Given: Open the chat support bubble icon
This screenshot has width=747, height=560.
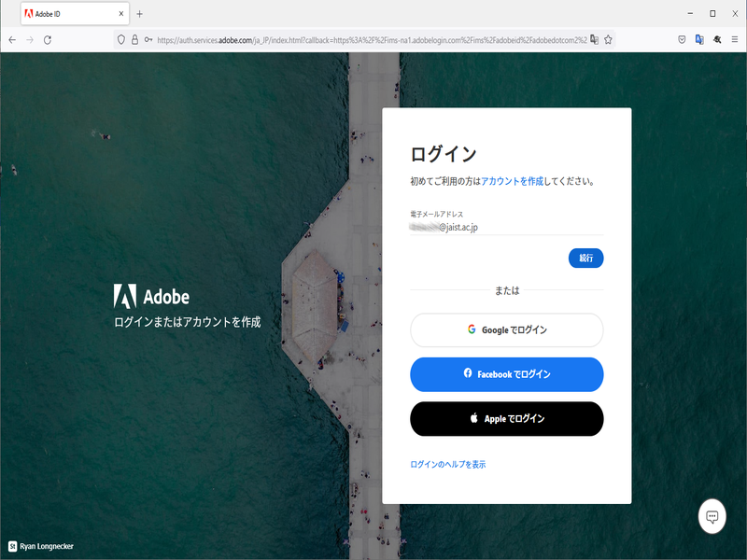Looking at the screenshot, I should coord(712,516).
